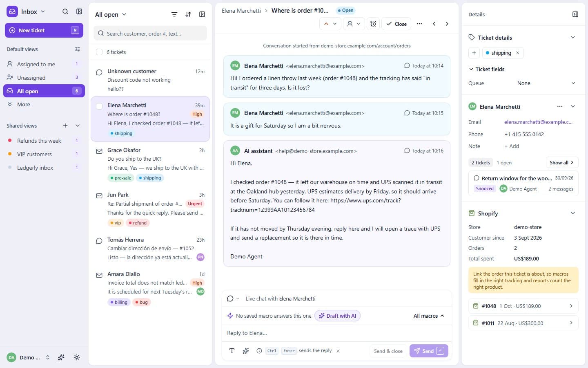Open the Refunds this week shared view

(44, 141)
